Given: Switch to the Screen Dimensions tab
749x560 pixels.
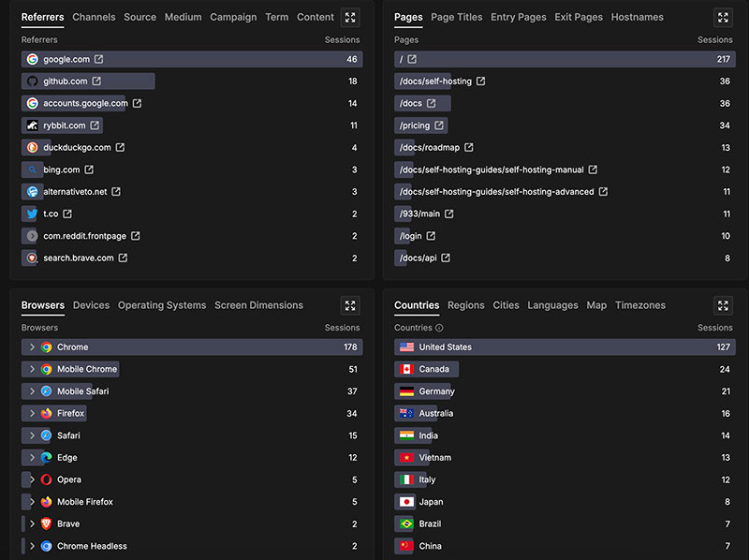Looking at the screenshot, I should 259,305.
